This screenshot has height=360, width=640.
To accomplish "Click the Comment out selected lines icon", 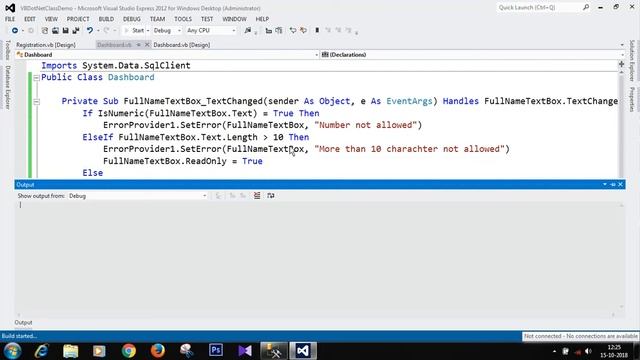I will (269, 31).
